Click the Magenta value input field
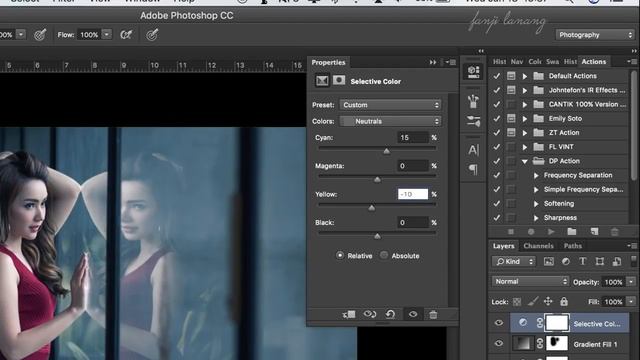 (x=413, y=166)
